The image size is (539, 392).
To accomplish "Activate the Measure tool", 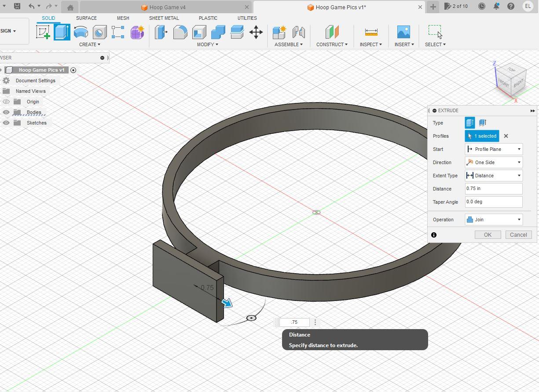I will [x=371, y=32].
